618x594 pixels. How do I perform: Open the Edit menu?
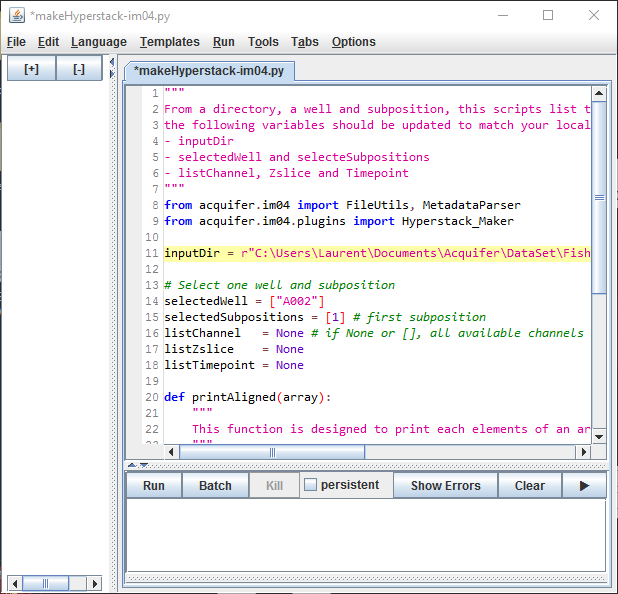point(48,42)
